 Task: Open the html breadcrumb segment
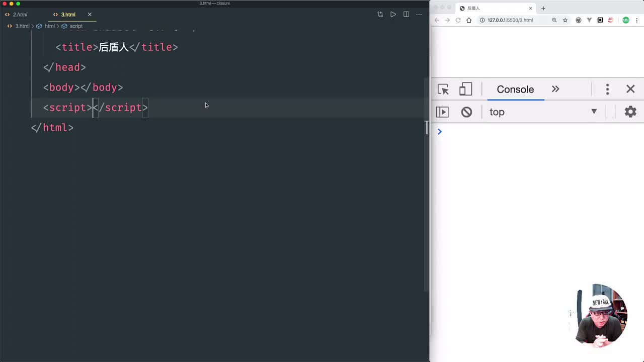click(x=46, y=26)
